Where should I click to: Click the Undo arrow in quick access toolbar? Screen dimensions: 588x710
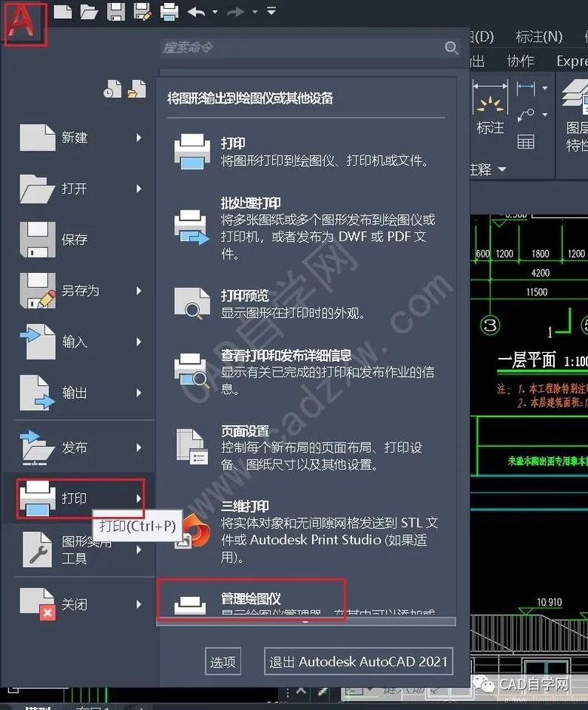click(197, 11)
